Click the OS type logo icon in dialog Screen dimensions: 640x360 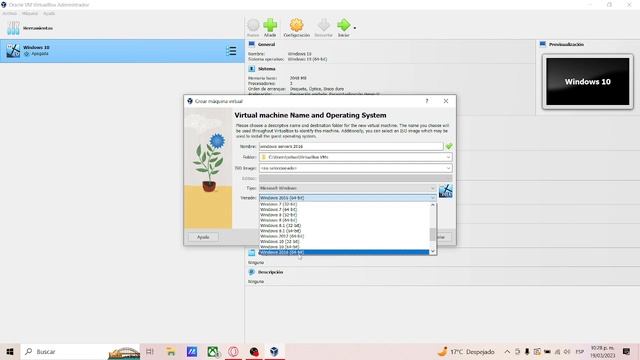[445, 191]
